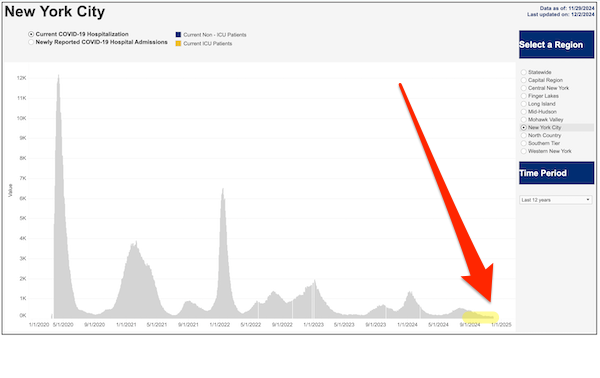Select Finger Lakes region
Viewport: 600px width, 378px height.
(523, 96)
